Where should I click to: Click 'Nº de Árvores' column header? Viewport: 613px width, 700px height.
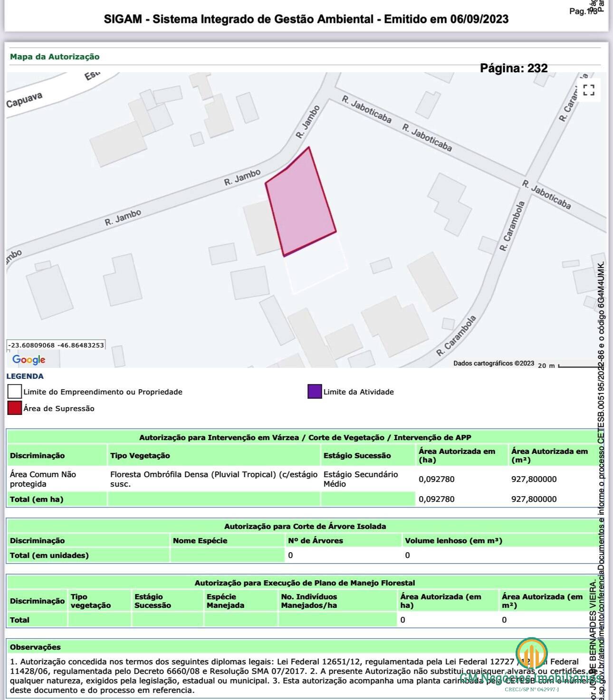[x=315, y=540]
